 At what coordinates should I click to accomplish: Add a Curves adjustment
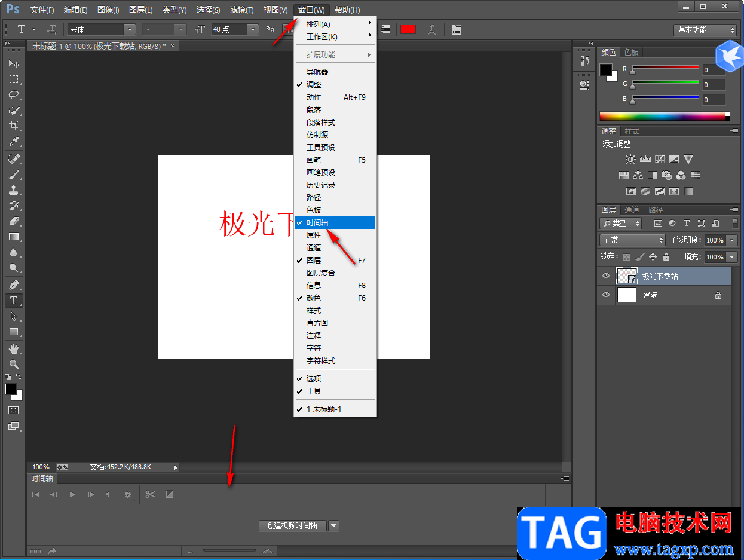pyautogui.click(x=660, y=160)
